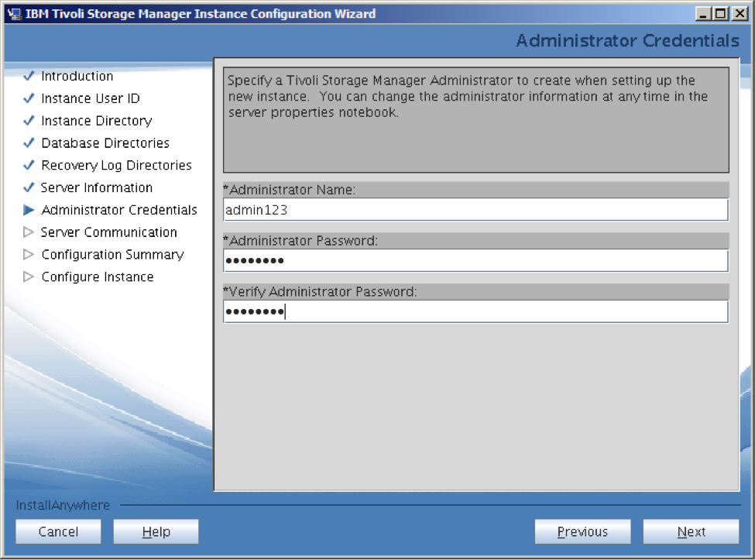This screenshot has height=560, width=755.
Task: Click the Introduction step checkmark
Action: (29, 76)
